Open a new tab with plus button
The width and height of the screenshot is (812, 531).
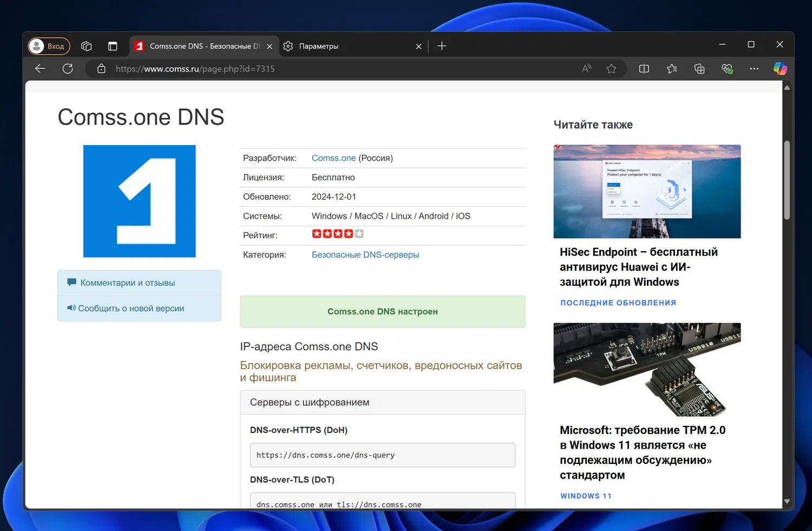point(442,46)
